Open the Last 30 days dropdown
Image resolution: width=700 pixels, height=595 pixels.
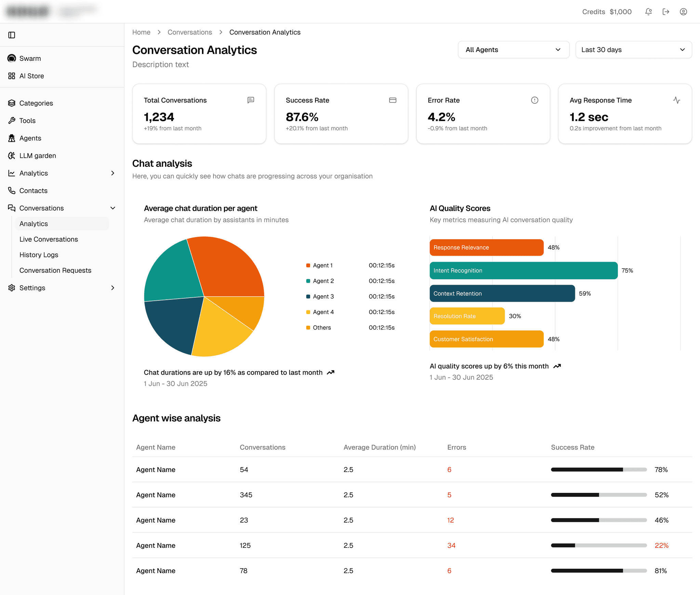pyautogui.click(x=633, y=50)
